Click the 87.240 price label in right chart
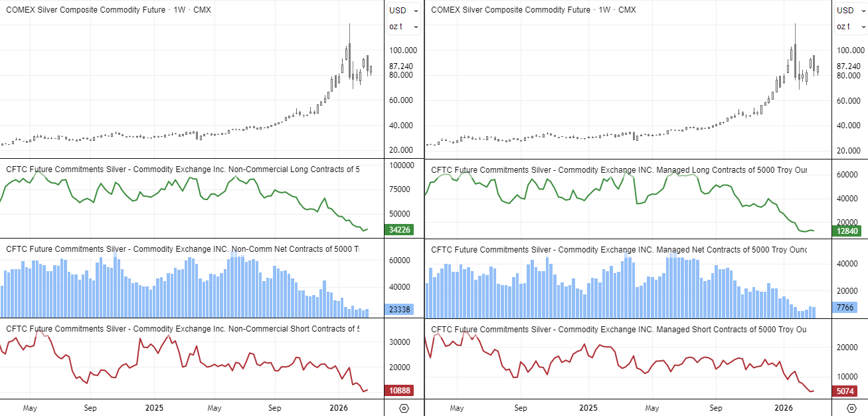Image resolution: width=868 pixels, height=416 pixels. (849, 66)
